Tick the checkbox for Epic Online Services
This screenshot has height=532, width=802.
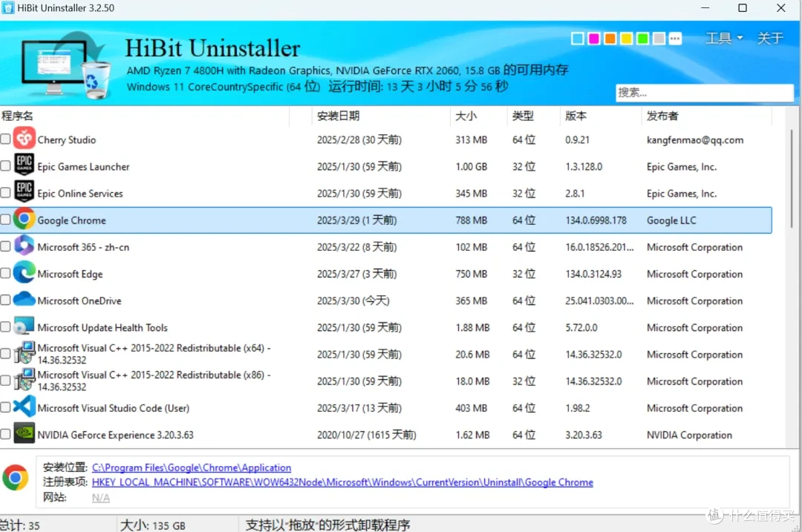(x=5, y=193)
